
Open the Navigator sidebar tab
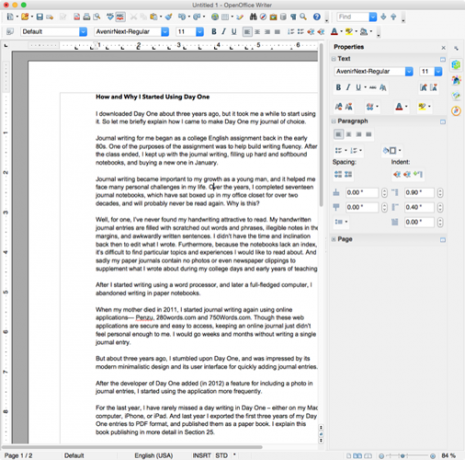456,111
